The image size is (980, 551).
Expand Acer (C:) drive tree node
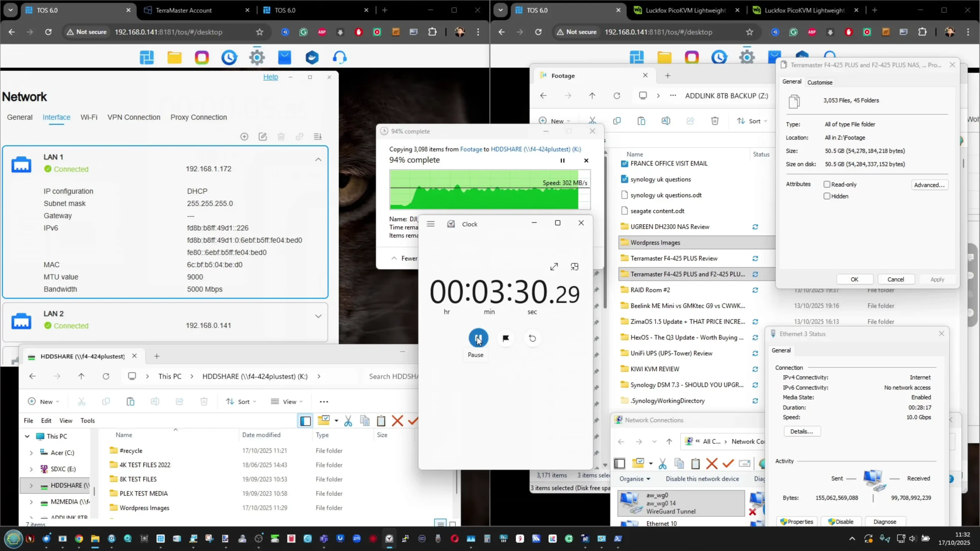tap(31, 453)
